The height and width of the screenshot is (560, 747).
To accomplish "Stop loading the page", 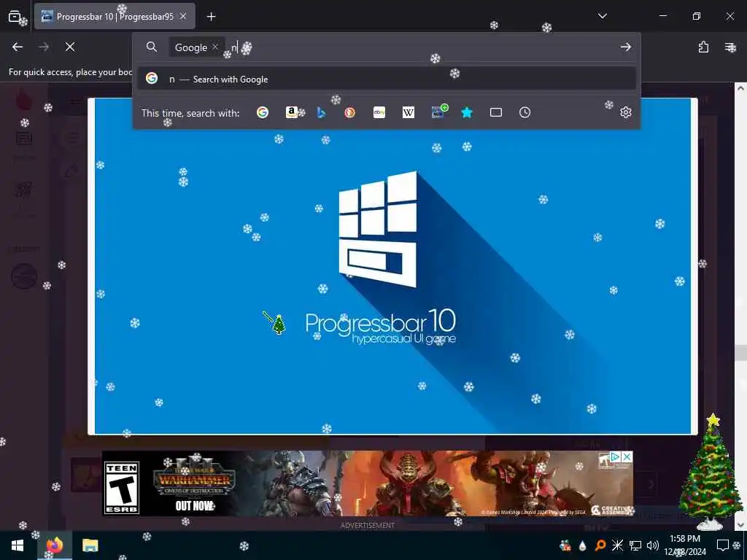I will point(70,47).
